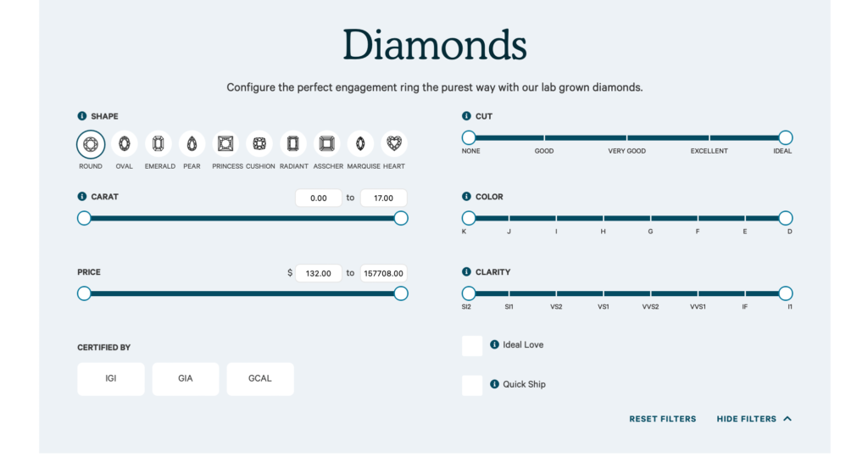Pick the Emerald shape icon
This screenshot has height=469, width=868.
click(159, 144)
